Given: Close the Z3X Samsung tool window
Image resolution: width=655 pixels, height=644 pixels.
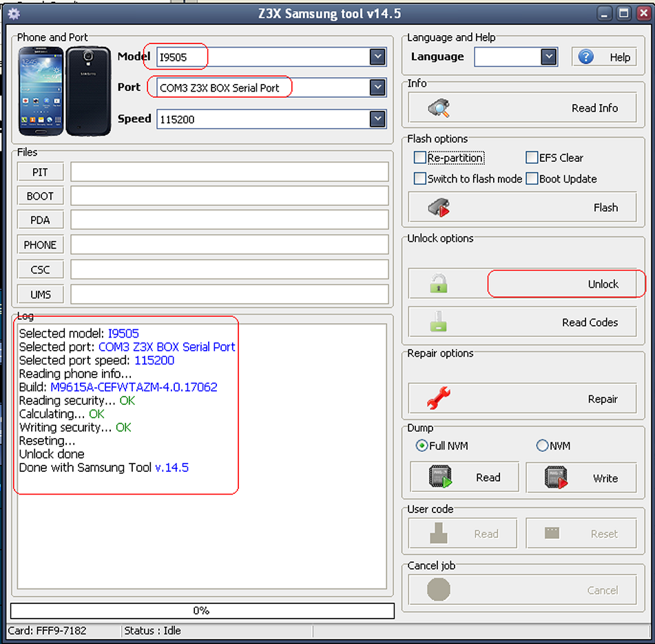Looking at the screenshot, I should (643, 14).
